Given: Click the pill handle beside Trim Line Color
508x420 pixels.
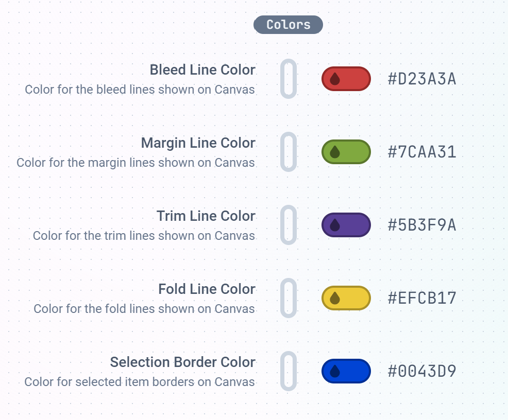Looking at the screenshot, I should tap(289, 225).
